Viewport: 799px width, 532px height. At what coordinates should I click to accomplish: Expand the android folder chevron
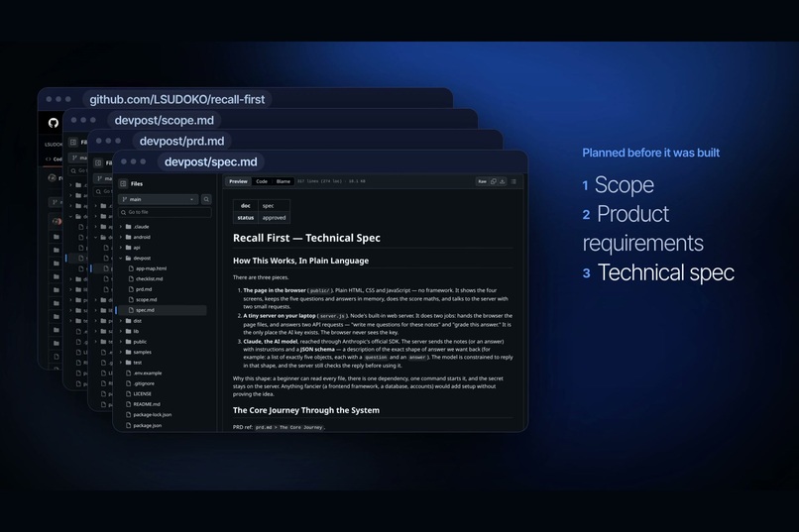pyautogui.click(x=121, y=237)
